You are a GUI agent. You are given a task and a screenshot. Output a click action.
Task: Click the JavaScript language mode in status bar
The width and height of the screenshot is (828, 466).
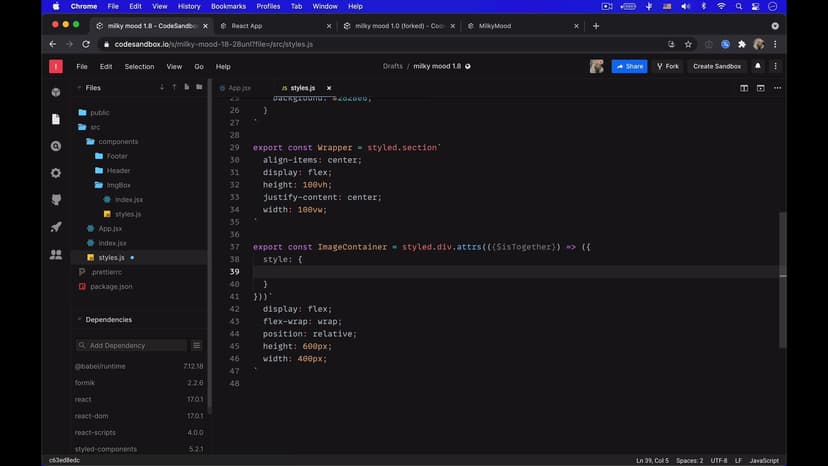763,460
